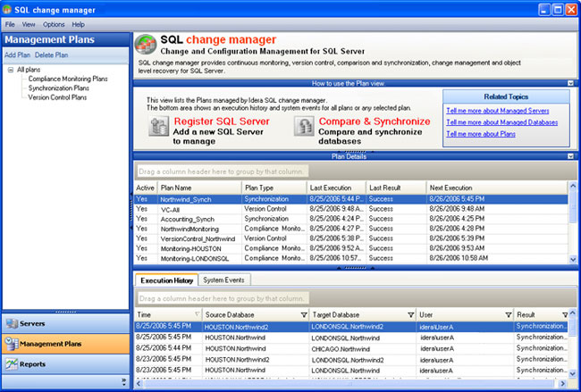Select the Management Plans navigation button

tap(66, 344)
